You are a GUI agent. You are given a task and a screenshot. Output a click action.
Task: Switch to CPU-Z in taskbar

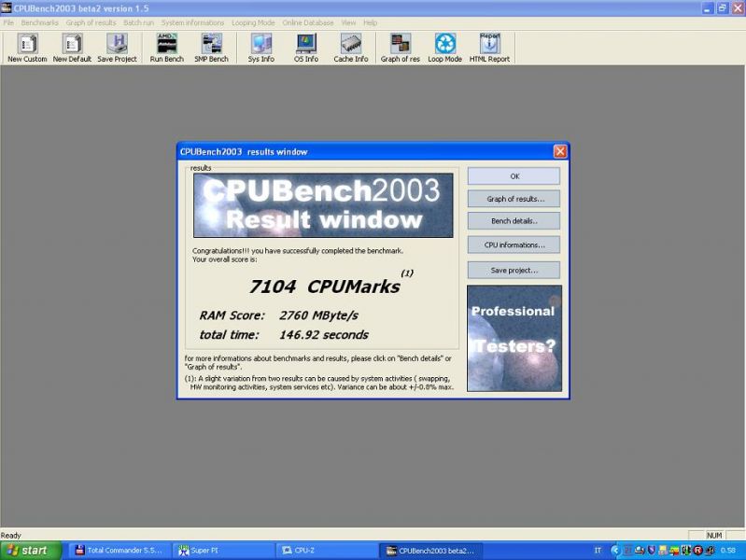327,551
